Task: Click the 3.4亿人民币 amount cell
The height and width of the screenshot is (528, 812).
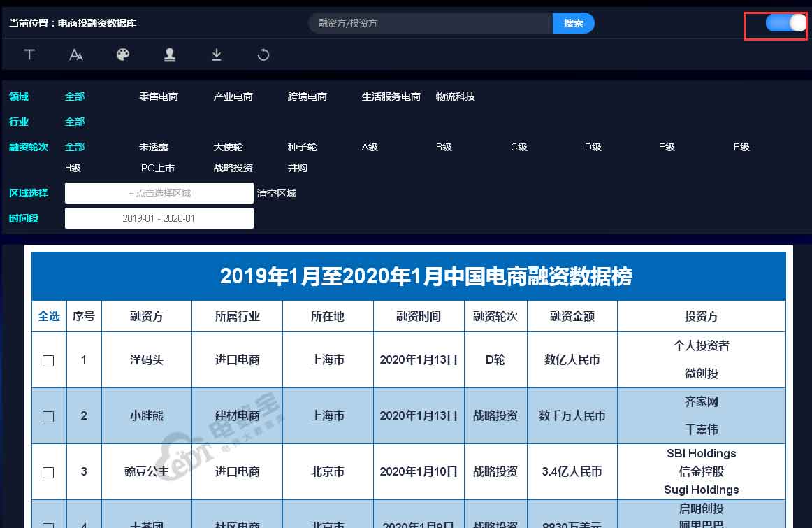Action: coord(572,471)
